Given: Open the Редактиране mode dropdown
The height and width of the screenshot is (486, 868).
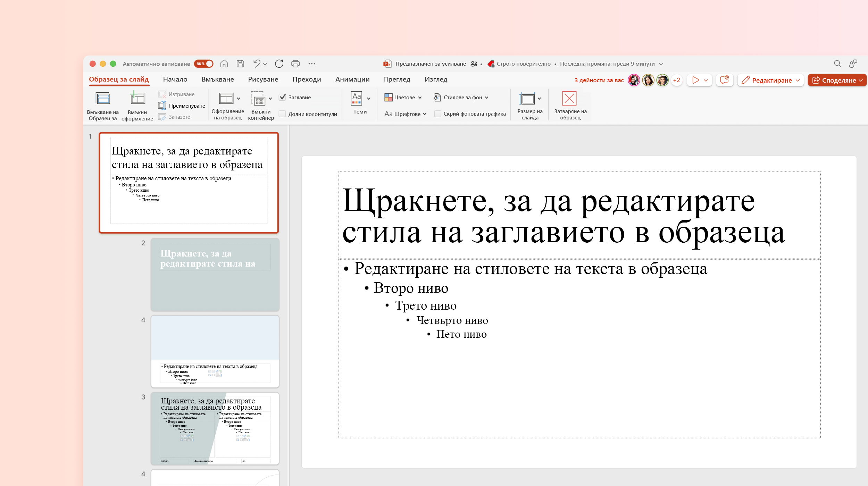Looking at the screenshot, I should pyautogui.click(x=770, y=80).
